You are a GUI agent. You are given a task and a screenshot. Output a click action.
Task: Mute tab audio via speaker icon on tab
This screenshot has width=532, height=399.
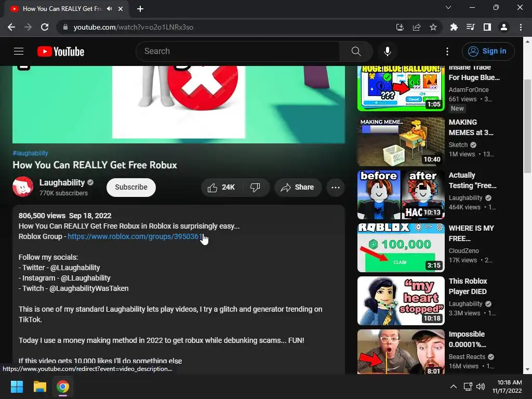109,9
